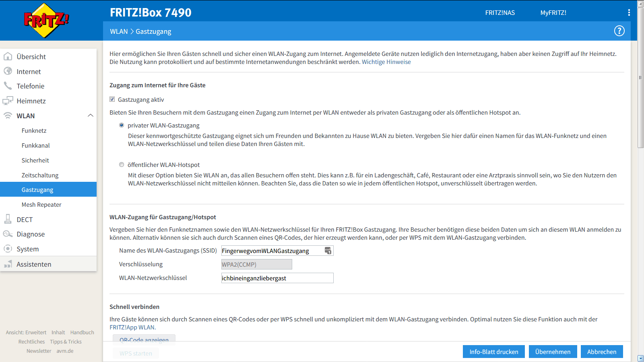644x362 pixels.
Task: Click the Heimnetz computers icon
Action: [8, 101]
